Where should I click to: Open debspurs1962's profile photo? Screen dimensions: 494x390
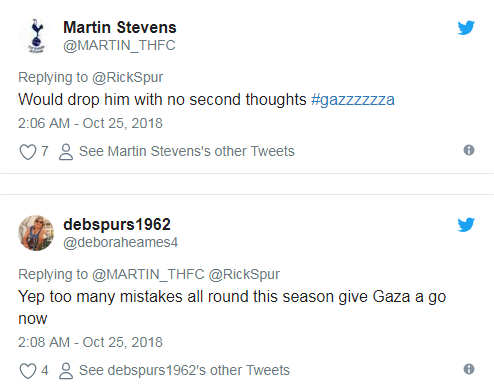(x=36, y=233)
